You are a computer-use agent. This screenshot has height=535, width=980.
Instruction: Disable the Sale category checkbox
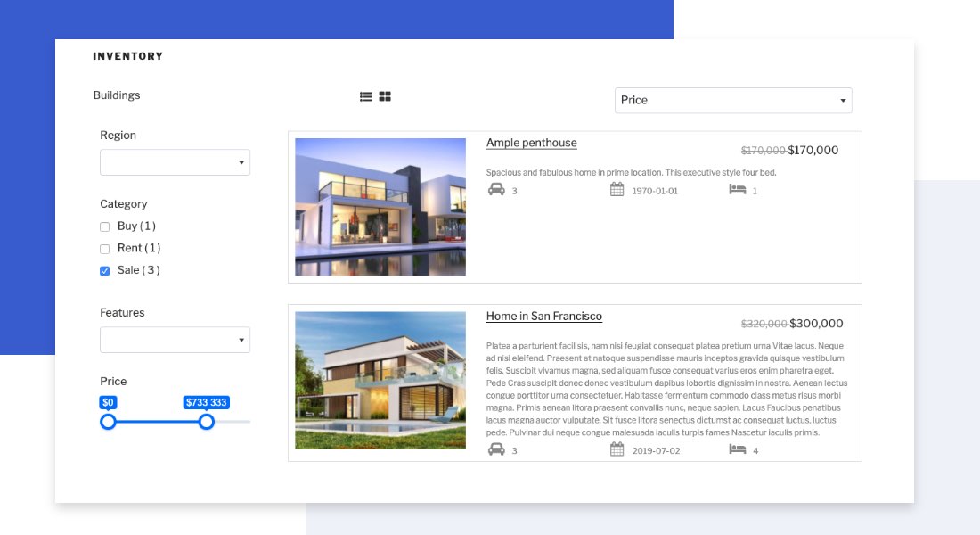105,270
